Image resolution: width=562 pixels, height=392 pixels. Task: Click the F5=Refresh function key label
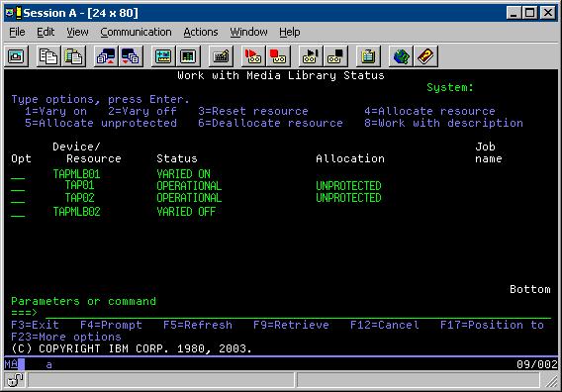click(x=198, y=325)
